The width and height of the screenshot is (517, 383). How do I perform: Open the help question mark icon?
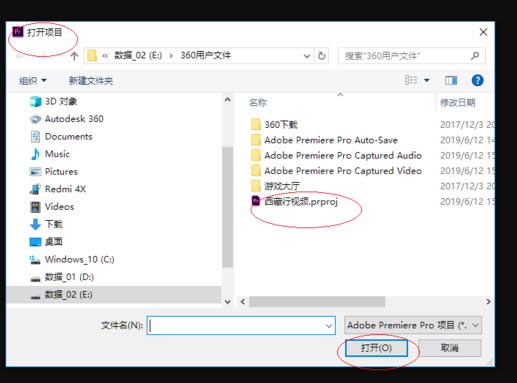pyautogui.click(x=477, y=80)
